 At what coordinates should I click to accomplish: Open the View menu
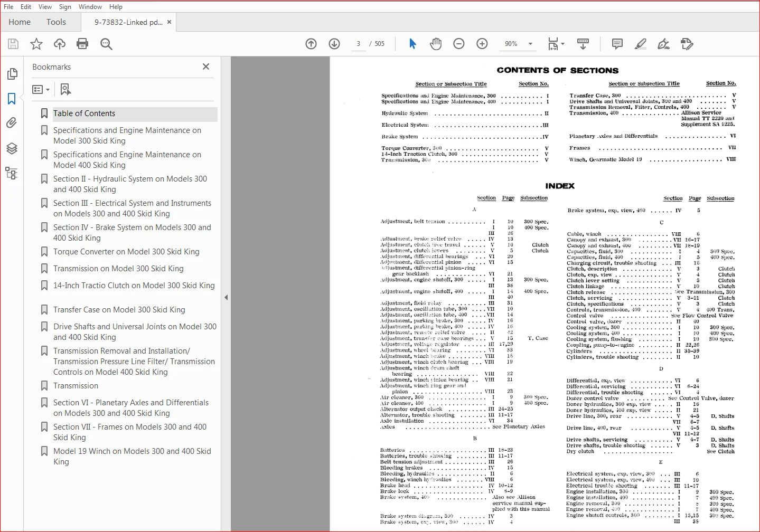[x=45, y=6]
